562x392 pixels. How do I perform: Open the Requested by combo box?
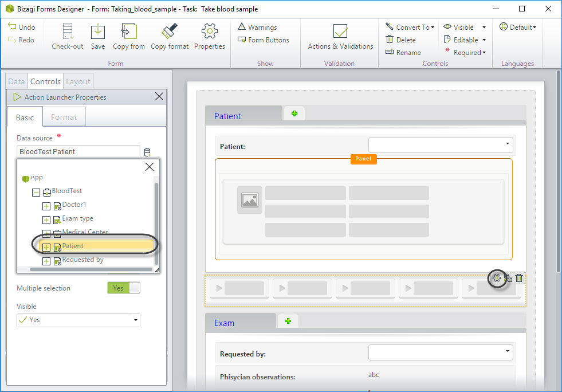pyautogui.click(x=441, y=352)
